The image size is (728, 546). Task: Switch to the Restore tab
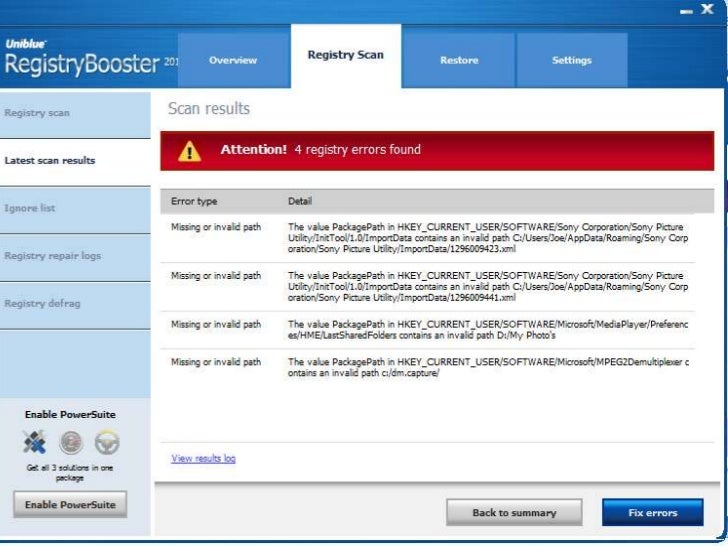coord(459,60)
